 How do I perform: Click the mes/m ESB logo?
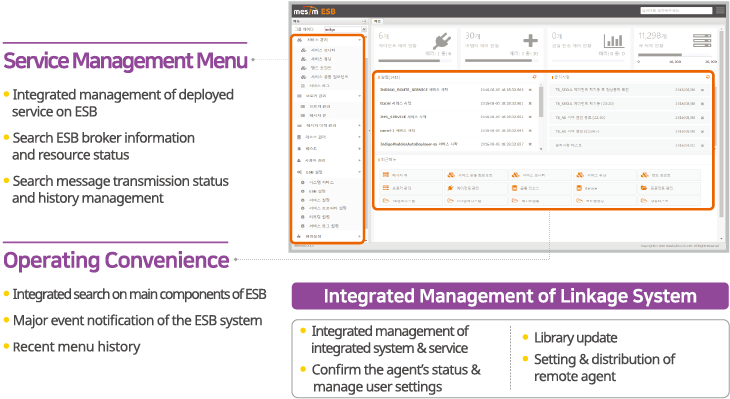click(314, 11)
